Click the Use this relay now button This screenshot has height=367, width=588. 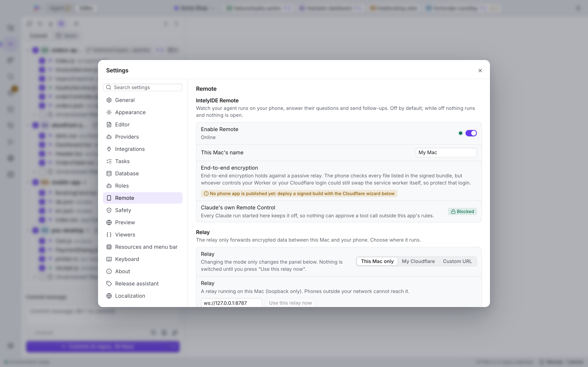coord(290,303)
